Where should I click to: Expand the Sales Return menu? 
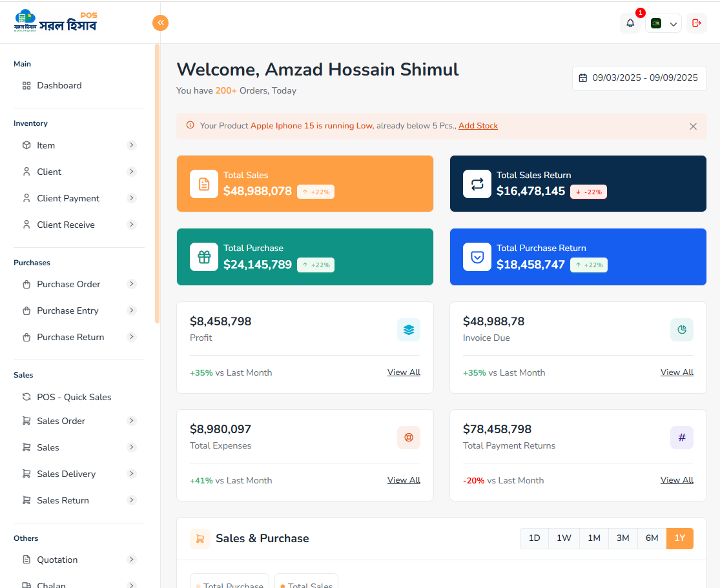[x=131, y=500]
